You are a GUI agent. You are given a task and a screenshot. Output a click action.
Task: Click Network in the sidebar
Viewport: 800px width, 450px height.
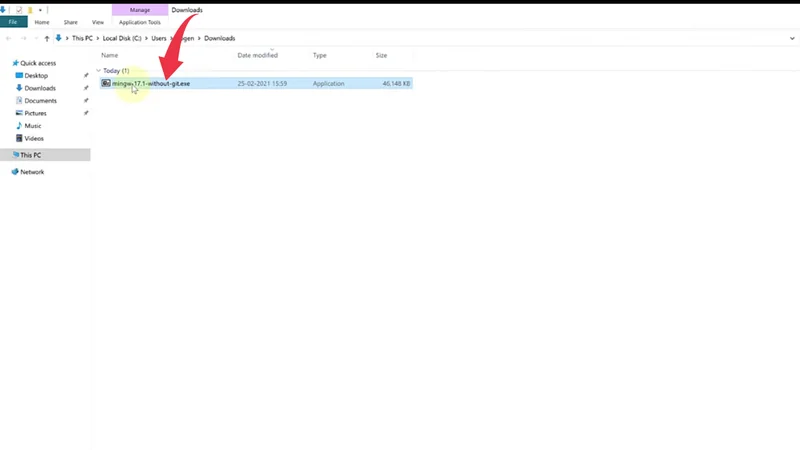point(32,172)
